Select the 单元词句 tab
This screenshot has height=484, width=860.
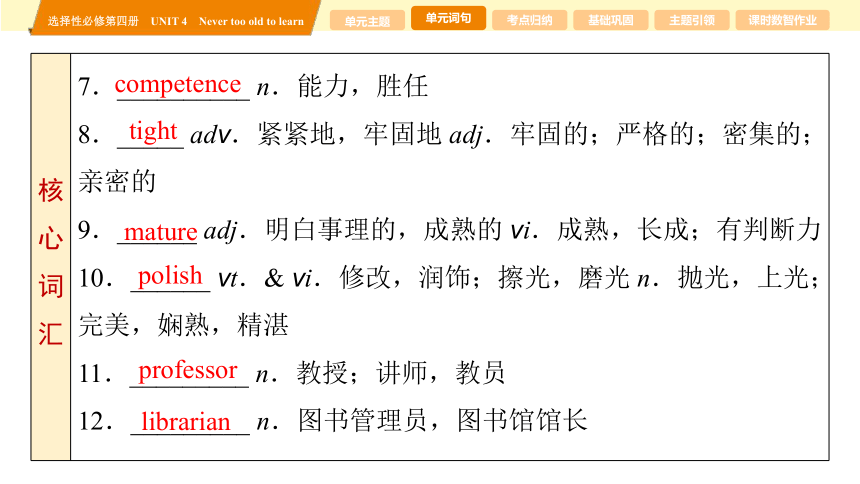click(x=448, y=18)
